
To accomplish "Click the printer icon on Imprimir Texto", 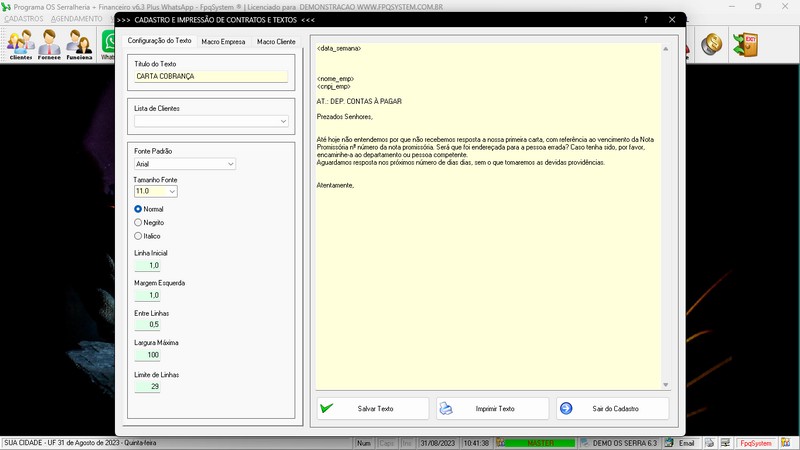I will point(446,408).
